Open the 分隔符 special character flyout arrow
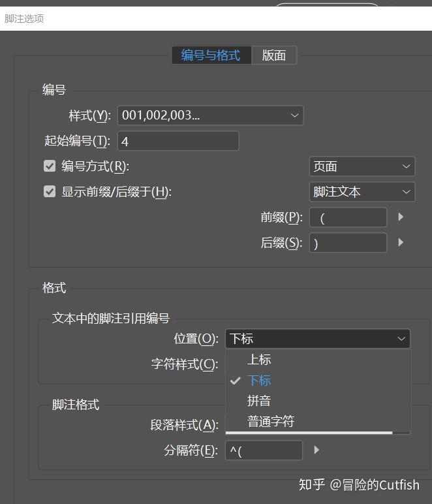432x504 pixels. point(316,450)
